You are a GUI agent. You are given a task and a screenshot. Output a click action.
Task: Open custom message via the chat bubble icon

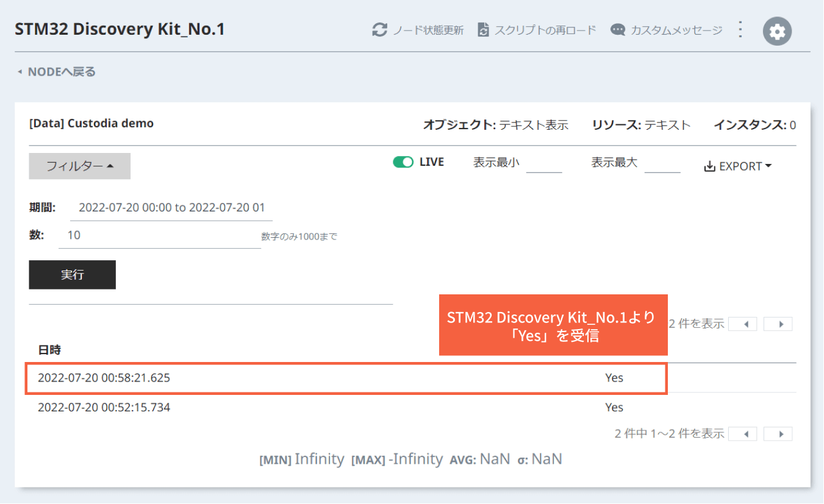click(x=618, y=29)
